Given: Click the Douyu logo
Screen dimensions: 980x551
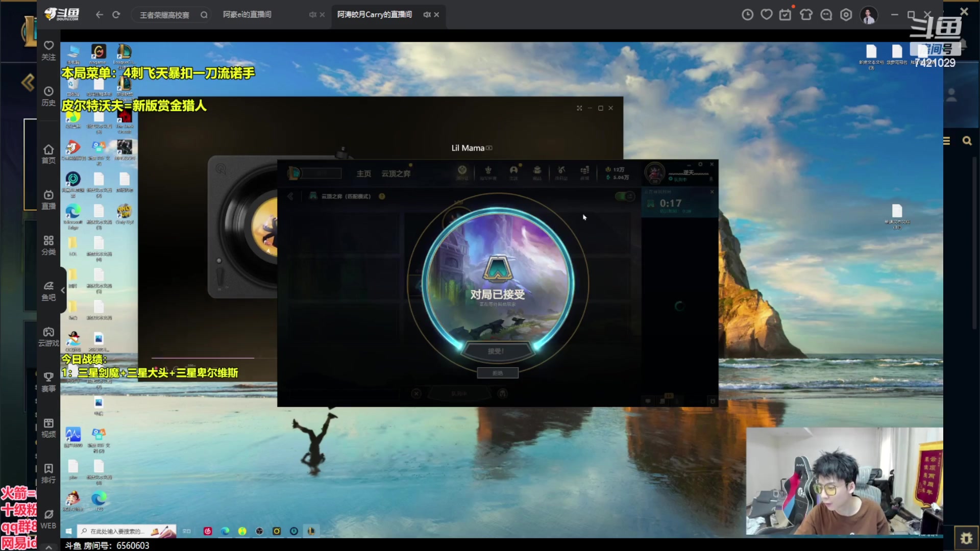Looking at the screenshot, I should click(62, 14).
